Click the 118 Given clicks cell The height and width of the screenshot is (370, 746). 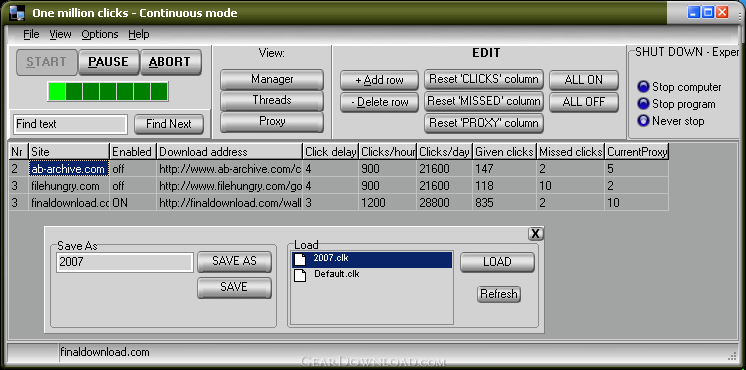click(x=505, y=185)
